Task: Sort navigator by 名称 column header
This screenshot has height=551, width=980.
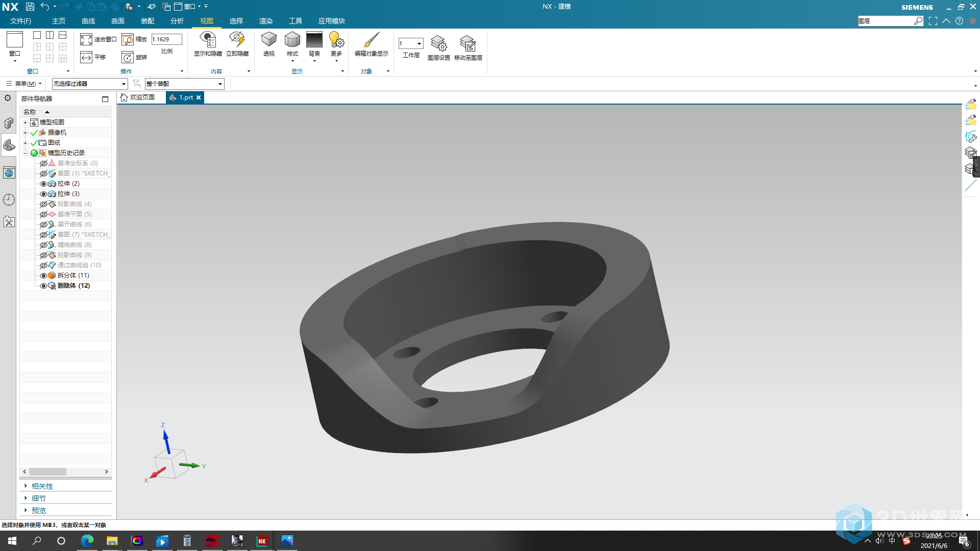Action: (30, 112)
